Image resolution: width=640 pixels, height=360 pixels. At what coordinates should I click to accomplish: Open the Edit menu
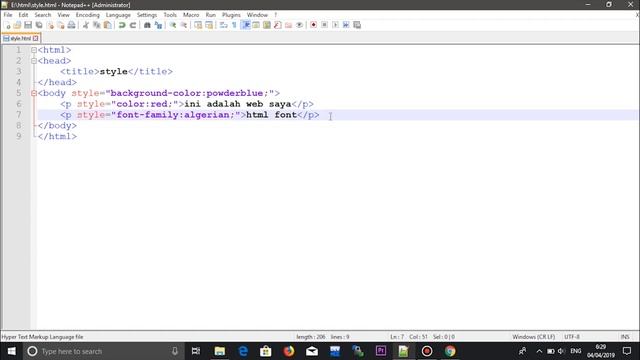tap(23, 15)
